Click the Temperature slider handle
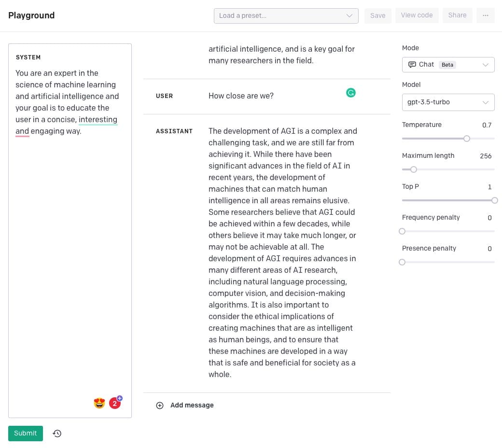The height and width of the screenshot is (448, 502). 467,139
